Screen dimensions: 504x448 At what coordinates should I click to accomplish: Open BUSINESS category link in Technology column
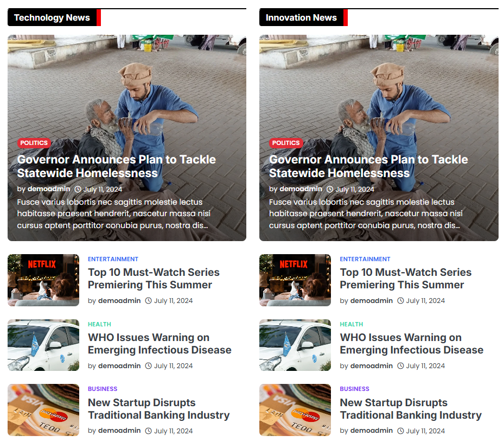(103, 389)
